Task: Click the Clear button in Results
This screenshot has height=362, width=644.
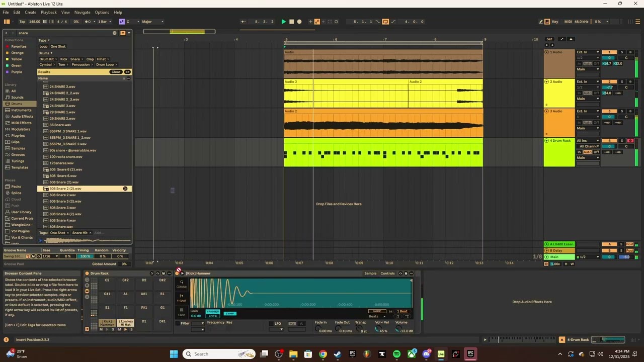Action: click(x=116, y=72)
